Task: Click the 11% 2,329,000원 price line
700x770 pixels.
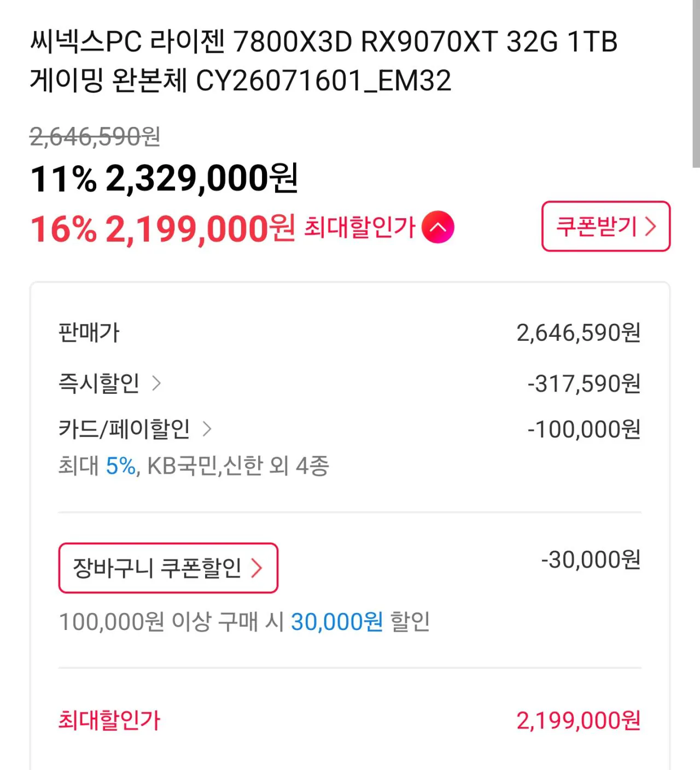Action: click(164, 178)
